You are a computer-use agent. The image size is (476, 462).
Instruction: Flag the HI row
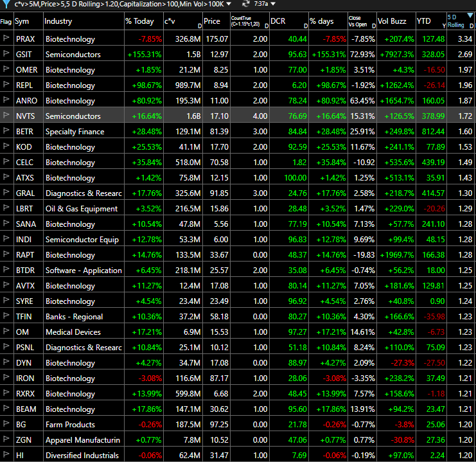tap(6, 454)
